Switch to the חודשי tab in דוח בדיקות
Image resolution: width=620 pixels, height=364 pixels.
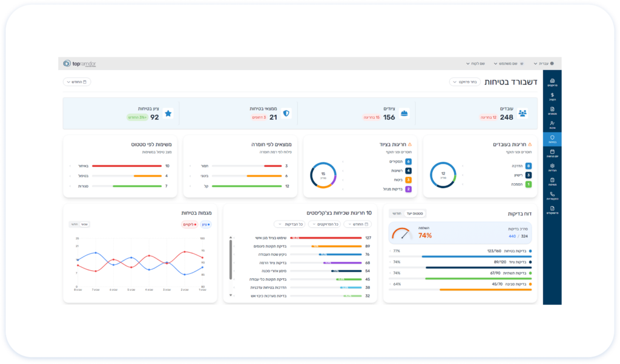pos(396,213)
